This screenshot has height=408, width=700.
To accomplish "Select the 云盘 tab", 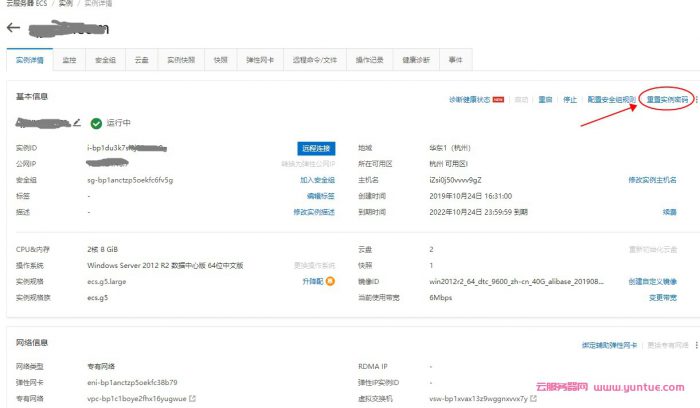I will point(141,60).
